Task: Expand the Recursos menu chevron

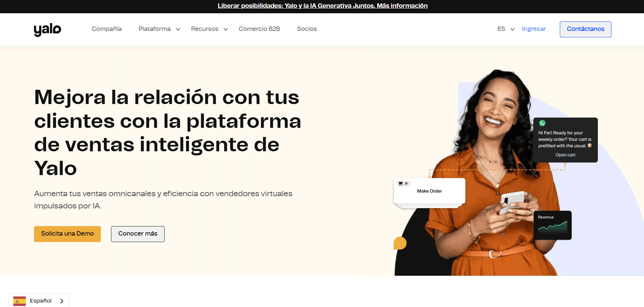Action: [x=225, y=29]
